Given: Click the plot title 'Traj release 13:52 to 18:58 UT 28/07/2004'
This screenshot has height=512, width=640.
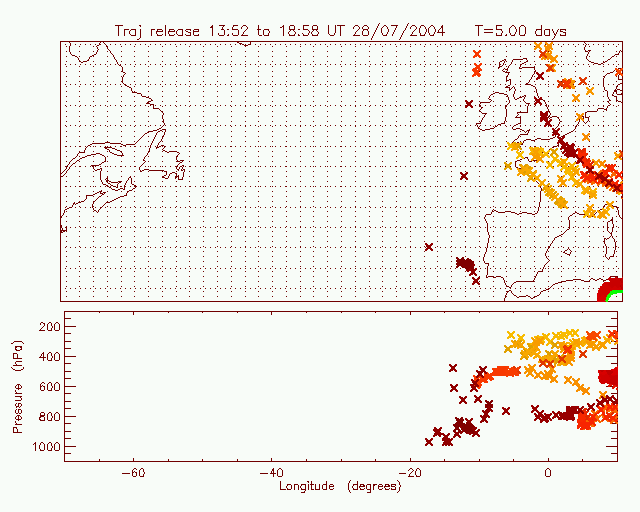Looking at the screenshot, I should pyautogui.click(x=280, y=31).
